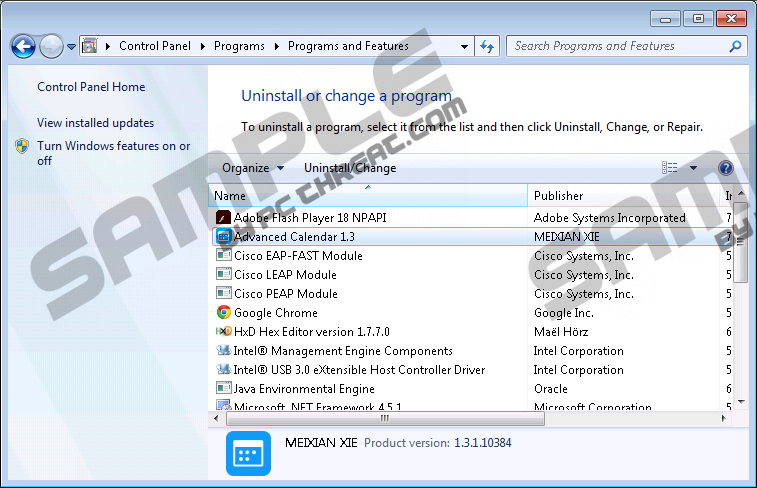This screenshot has width=757, height=488.
Task: Click the horizontal scrollbar right arrow
Action: pos(723,418)
